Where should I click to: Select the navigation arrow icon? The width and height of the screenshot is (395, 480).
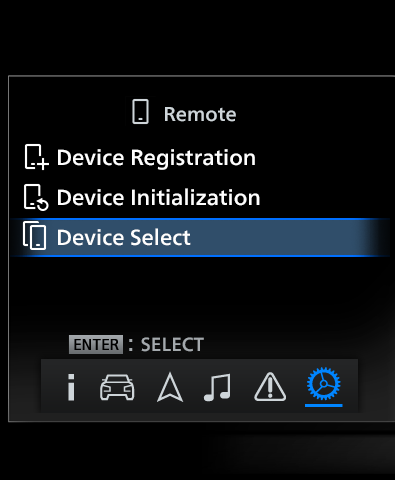(170, 387)
